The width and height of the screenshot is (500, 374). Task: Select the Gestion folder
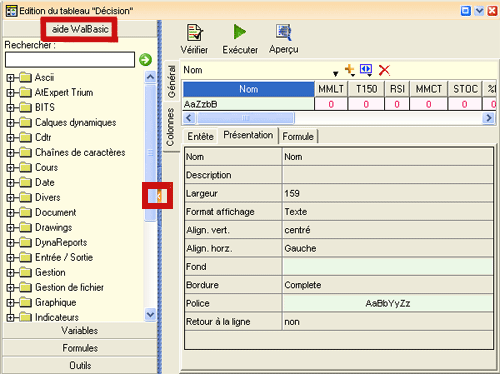click(x=50, y=272)
